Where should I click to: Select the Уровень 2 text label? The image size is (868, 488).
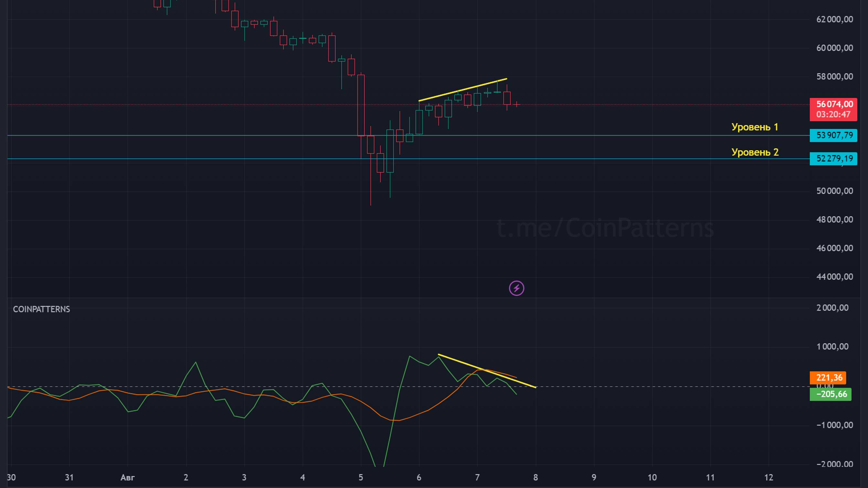tap(755, 152)
